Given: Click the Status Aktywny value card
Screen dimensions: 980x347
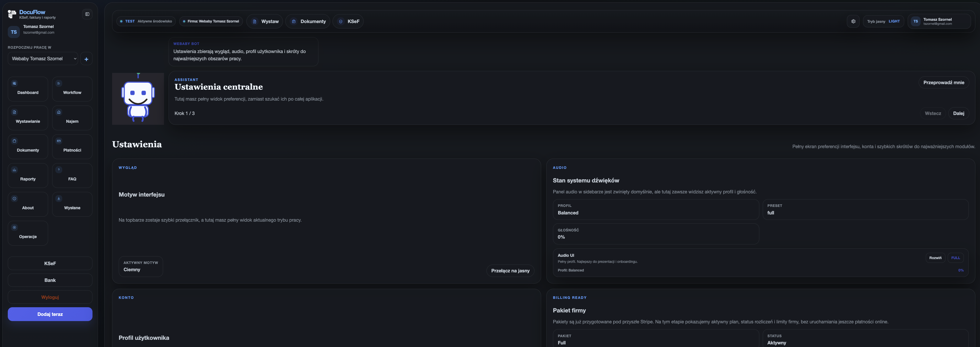Looking at the screenshot, I should click(865, 338).
